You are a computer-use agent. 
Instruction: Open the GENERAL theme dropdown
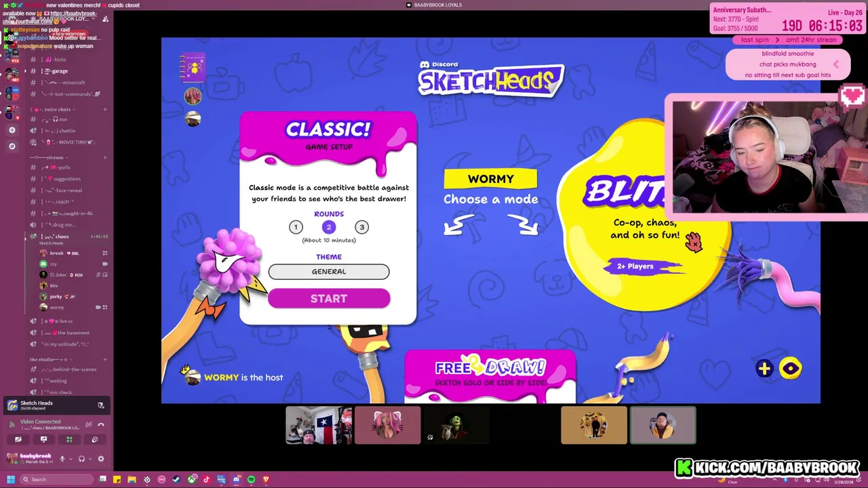[329, 272]
